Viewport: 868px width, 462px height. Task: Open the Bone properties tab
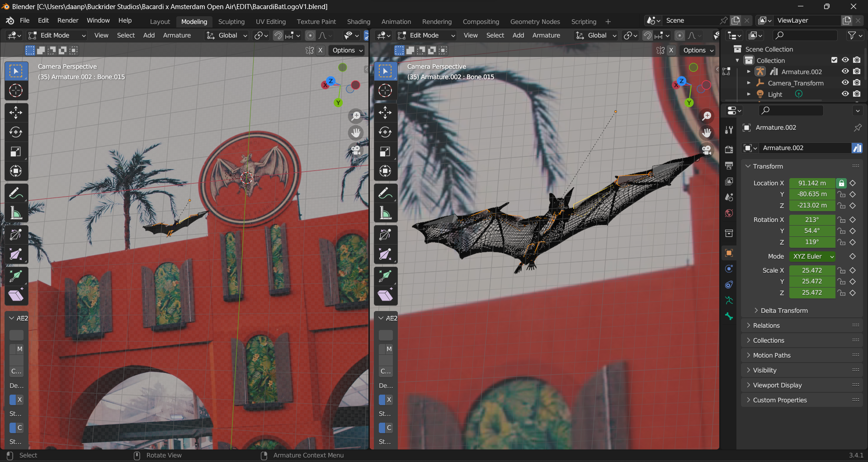[729, 316]
